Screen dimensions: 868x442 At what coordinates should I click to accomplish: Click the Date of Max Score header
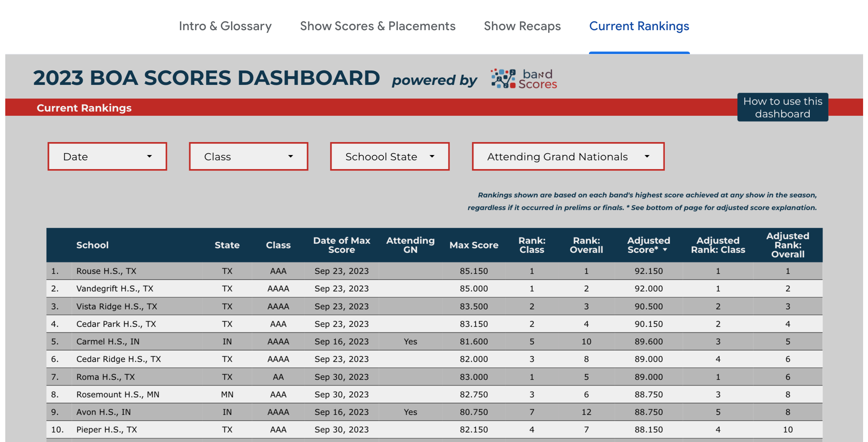(x=341, y=245)
